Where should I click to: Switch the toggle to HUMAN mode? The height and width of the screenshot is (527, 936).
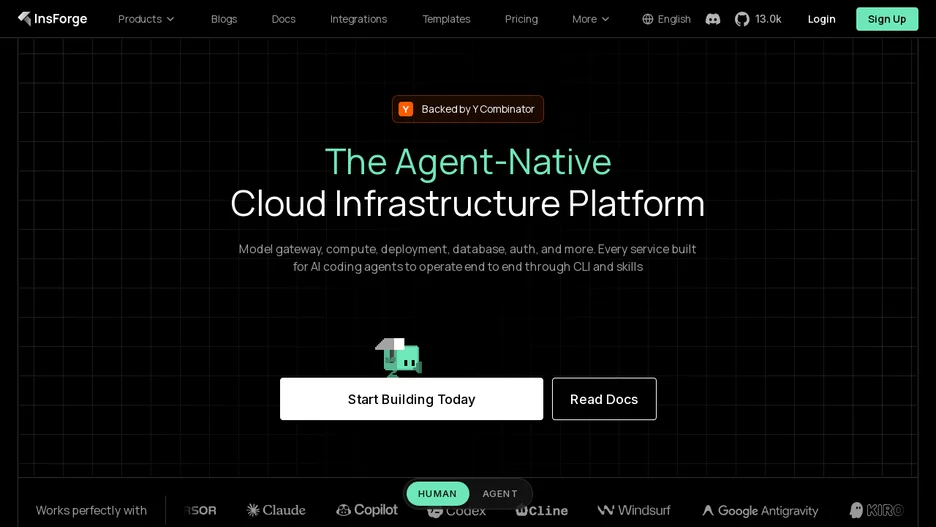(438, 494)
